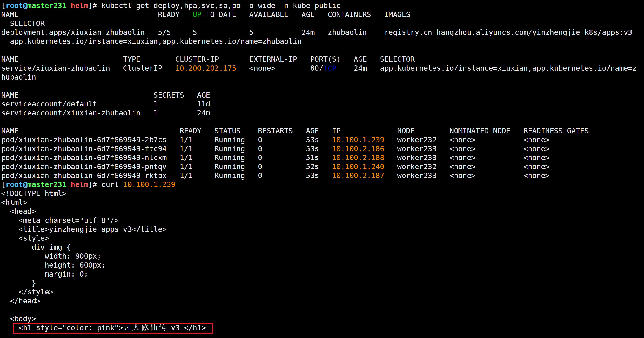Click the IP in the curl command
The width and height of the screenshot is (644, 338).
pos(149,184)
